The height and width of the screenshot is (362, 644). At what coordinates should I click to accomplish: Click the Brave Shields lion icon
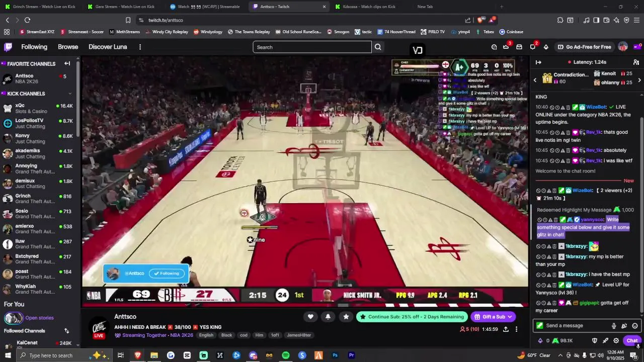click(480, 20)
